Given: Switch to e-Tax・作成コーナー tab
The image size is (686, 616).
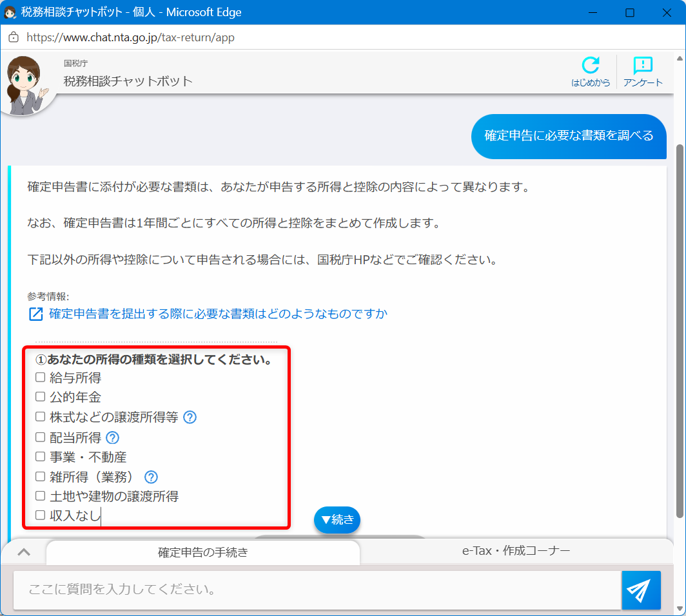Looking at the screenshot, I should tap(516, 551).
